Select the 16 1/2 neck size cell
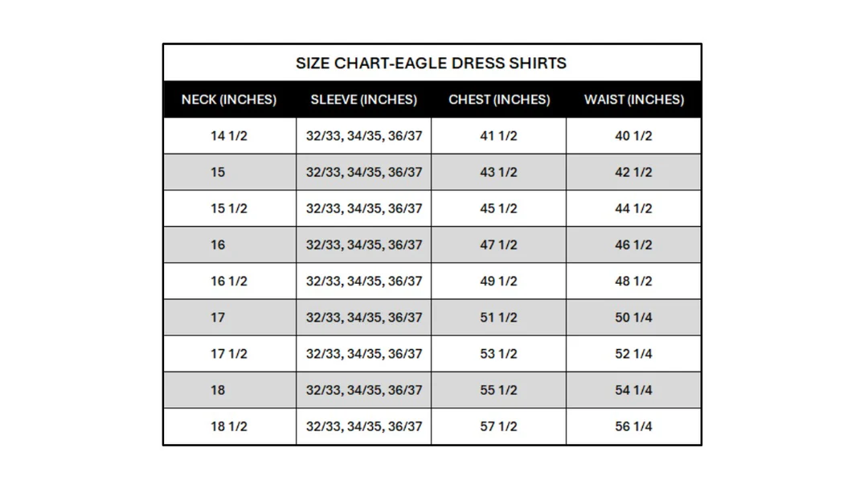The image size is (868, 489). pyautogui.click(x=229, y=281)
